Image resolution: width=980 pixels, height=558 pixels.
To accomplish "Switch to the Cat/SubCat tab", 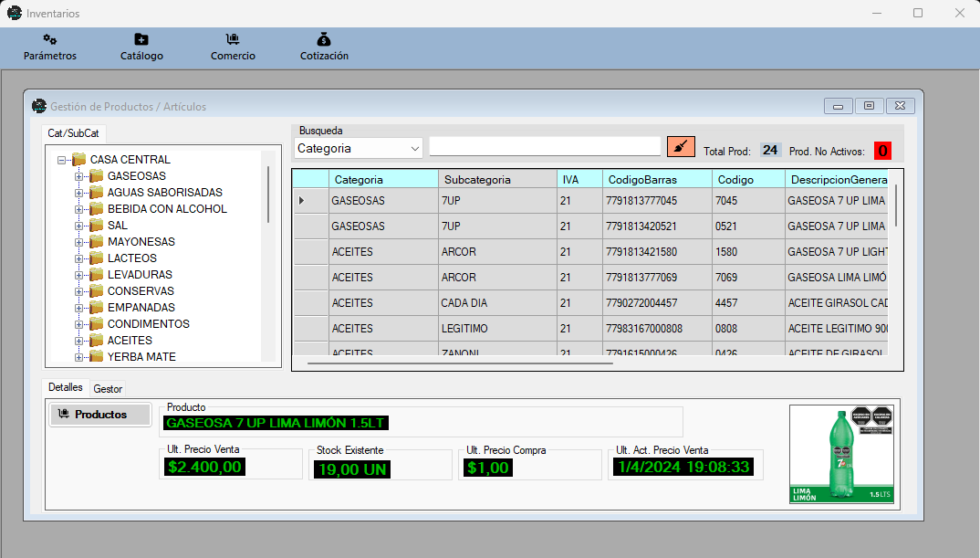I will coord(74,133).
